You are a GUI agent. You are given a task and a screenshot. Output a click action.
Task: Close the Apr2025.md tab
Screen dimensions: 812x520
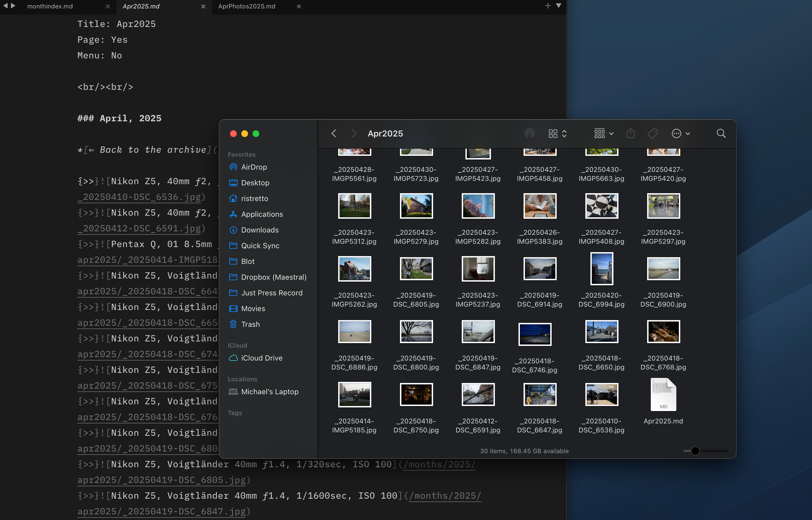[x=203, y=6]
